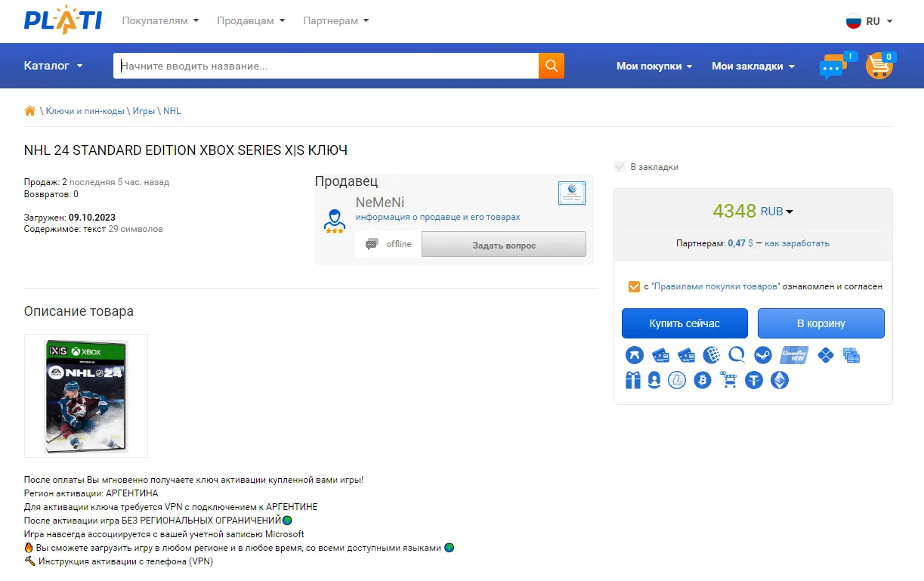Viewport: 924px width, 581px height.
Task: Expand Мои покупки menu
Action: [654, 66]
